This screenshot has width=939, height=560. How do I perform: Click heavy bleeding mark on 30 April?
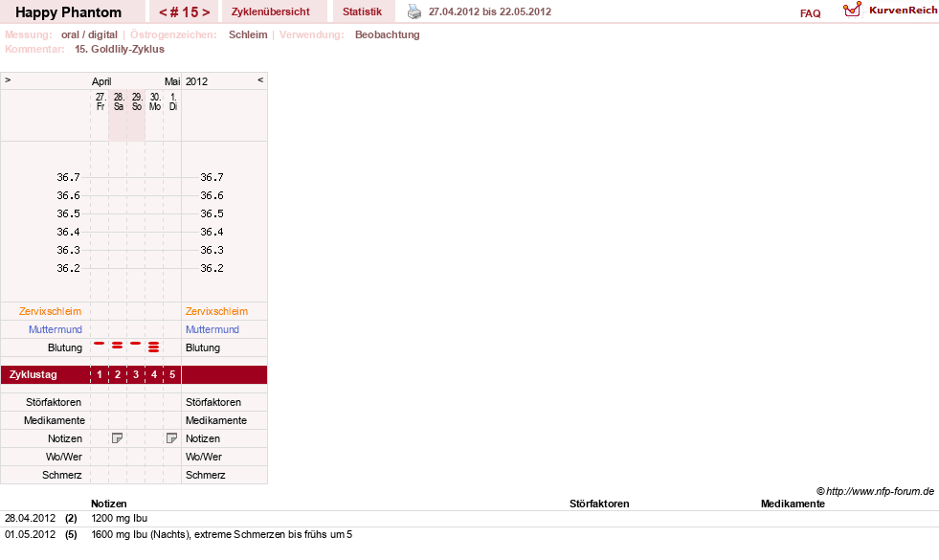pyautogui.click(x=154, y=347)
